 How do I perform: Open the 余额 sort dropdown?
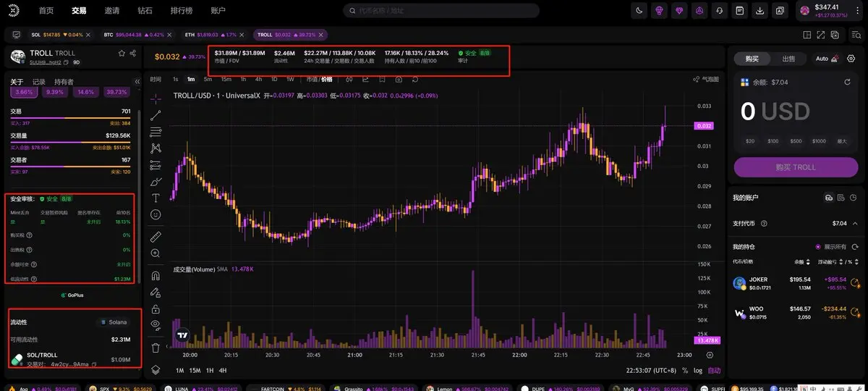coord(801,261)
